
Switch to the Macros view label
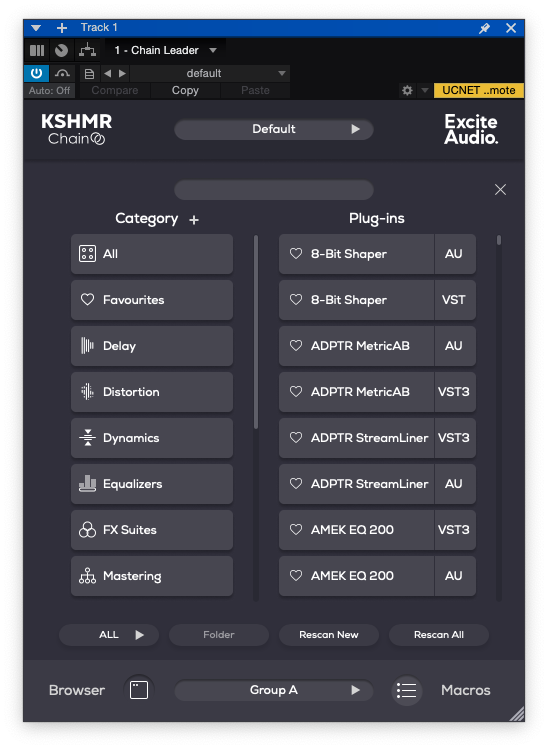point(466,690)
